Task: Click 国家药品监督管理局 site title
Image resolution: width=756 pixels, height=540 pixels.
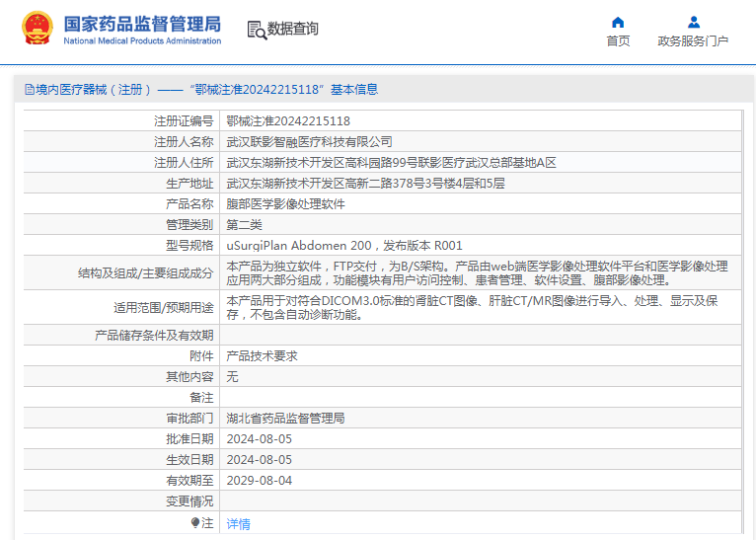Action: [142, 24]
